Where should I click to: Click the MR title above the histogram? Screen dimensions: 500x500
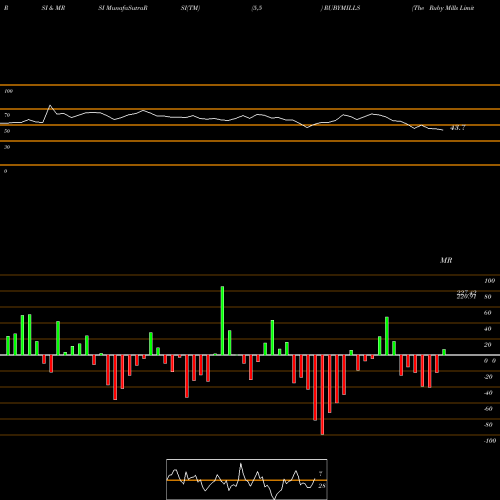[446, 260]
